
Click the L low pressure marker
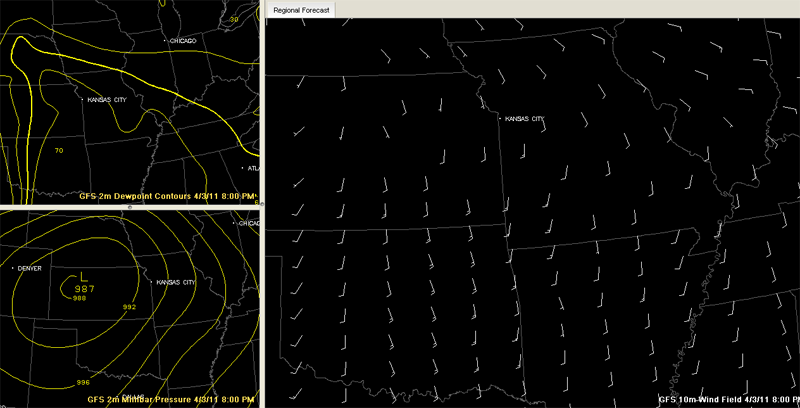pyautogui.click(x=85, y=277)
